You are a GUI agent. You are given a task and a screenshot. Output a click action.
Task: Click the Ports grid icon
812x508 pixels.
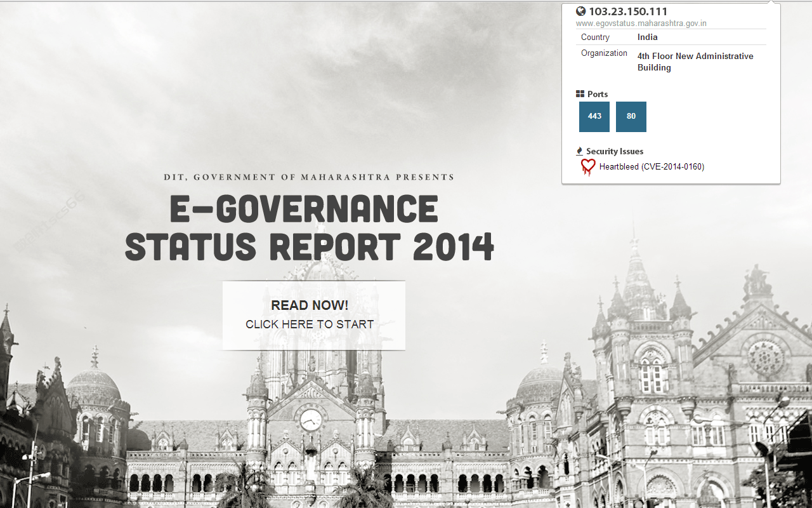click(x=580, y=94)
